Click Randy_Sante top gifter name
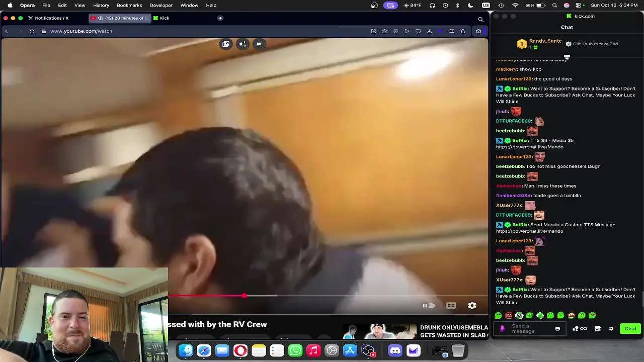The height and width of the screenshot is (362, 644). point(545,41)
